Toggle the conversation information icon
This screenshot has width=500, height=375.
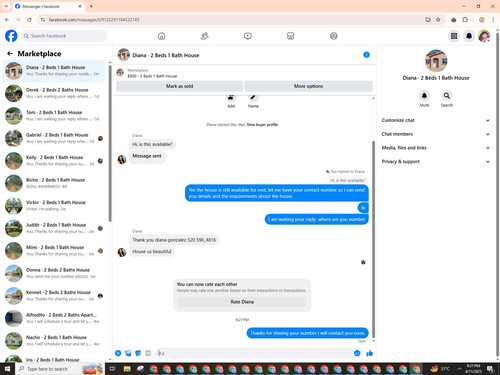[366, 55]
